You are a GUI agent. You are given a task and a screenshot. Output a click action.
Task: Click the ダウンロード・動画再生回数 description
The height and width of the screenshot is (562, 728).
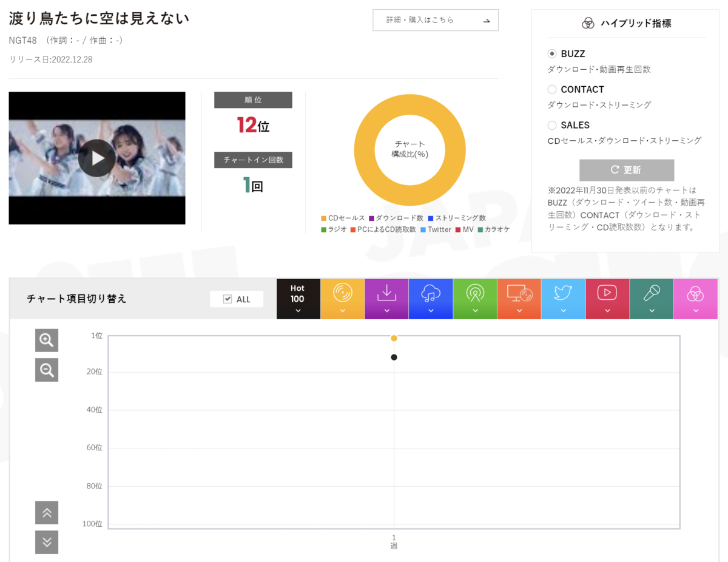coord(599,69)
